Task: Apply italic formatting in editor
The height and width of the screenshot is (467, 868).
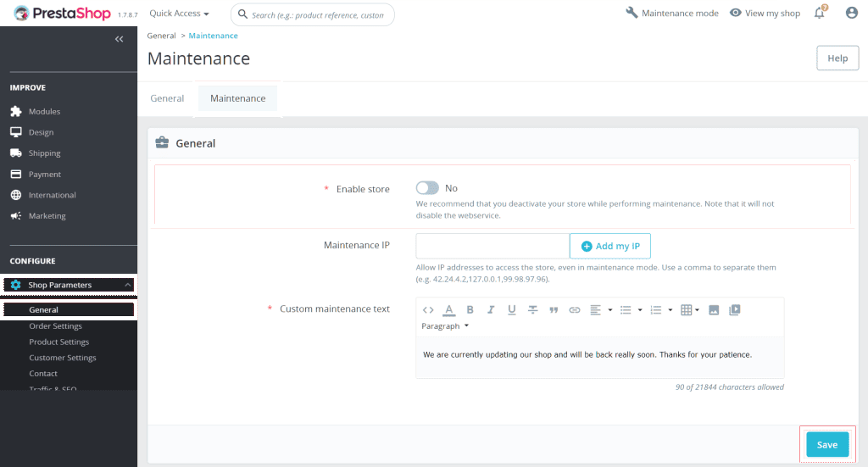Action: coord(491,310)
